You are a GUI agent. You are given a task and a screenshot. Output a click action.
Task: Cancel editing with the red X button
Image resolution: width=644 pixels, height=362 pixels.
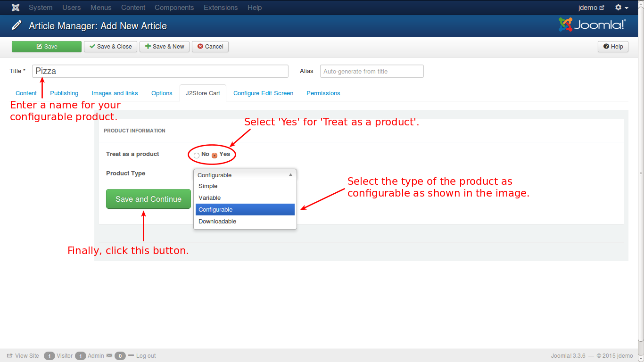coord(210,47)
